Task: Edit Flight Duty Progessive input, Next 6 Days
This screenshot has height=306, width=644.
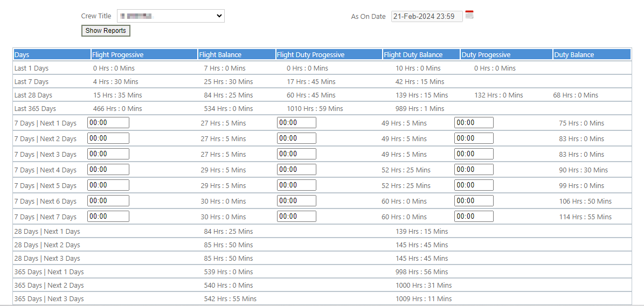Action: tap(296, 201)
